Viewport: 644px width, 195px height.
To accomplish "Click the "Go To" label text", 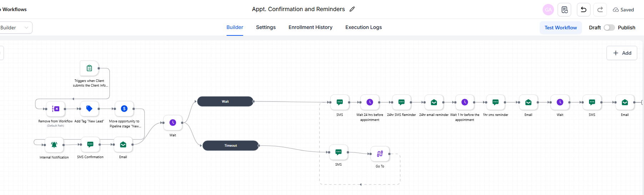I will pyautogui.click(x=380, y=166).
